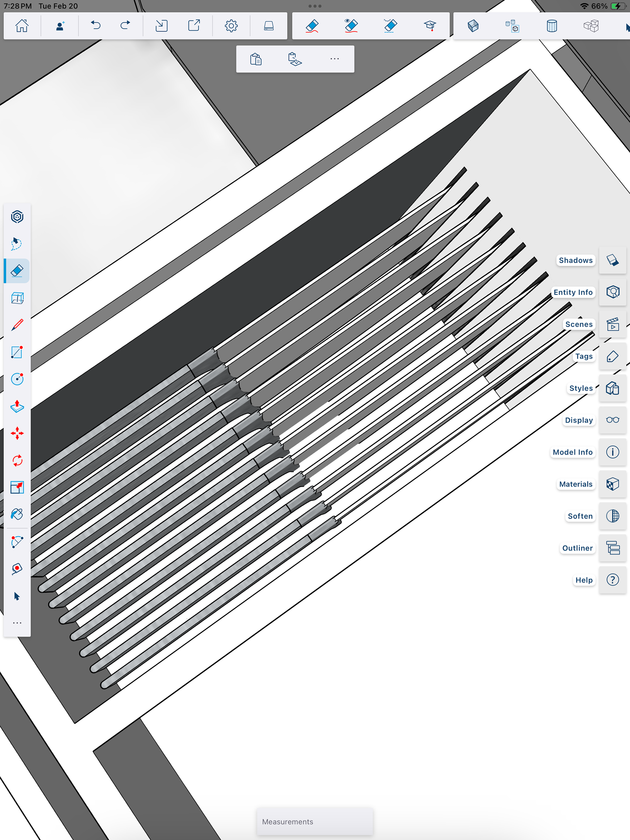Image resolution: width=630 pixels, height=840 pixels.
Task: Open the Model Info panel
Action: 613,452
